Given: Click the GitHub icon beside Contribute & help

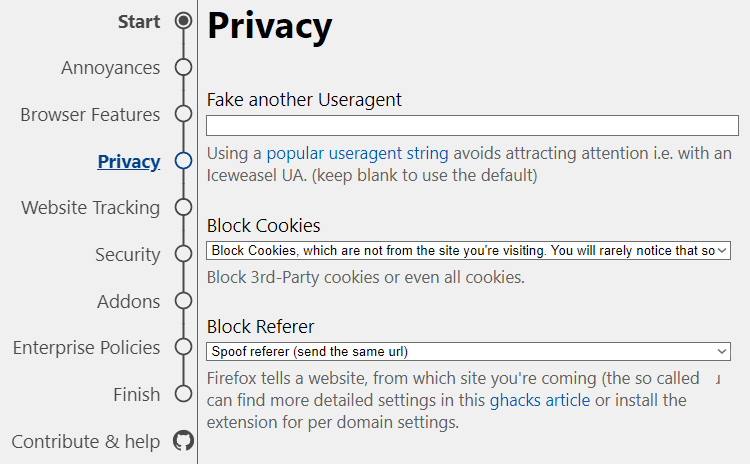Looking at the screenshot, I should (x=184, y=441).
